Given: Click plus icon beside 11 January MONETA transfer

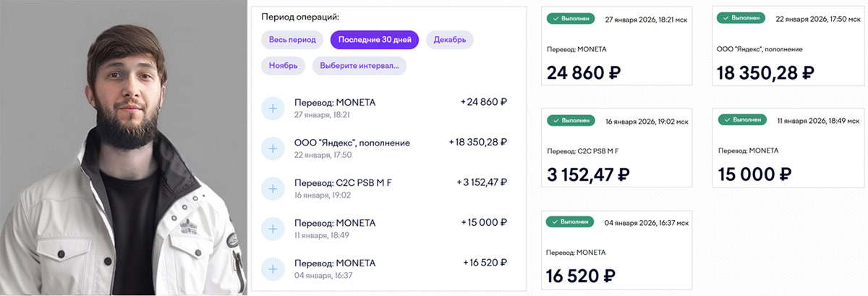Looking at the screenshot, I should click(273, 229).
